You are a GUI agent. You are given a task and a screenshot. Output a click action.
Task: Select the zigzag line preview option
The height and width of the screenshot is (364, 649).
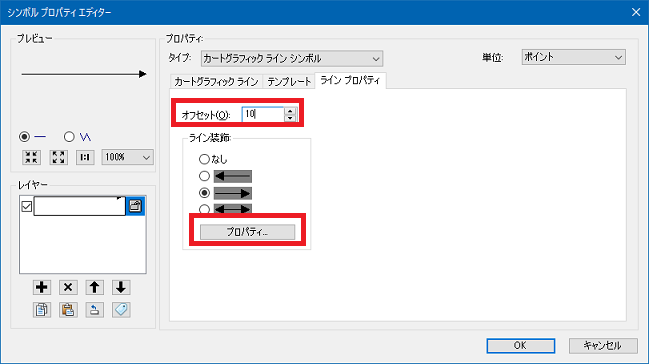click(x=69, y=137)
